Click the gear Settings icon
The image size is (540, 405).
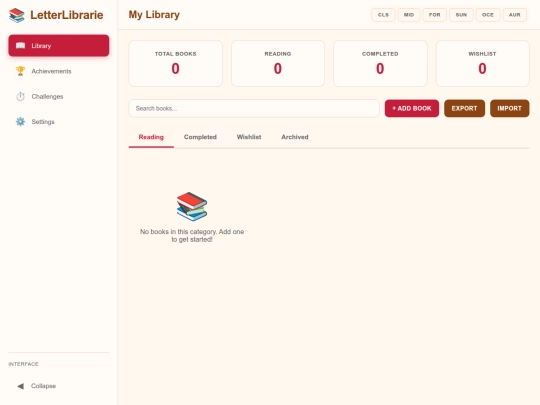point(20,122)
